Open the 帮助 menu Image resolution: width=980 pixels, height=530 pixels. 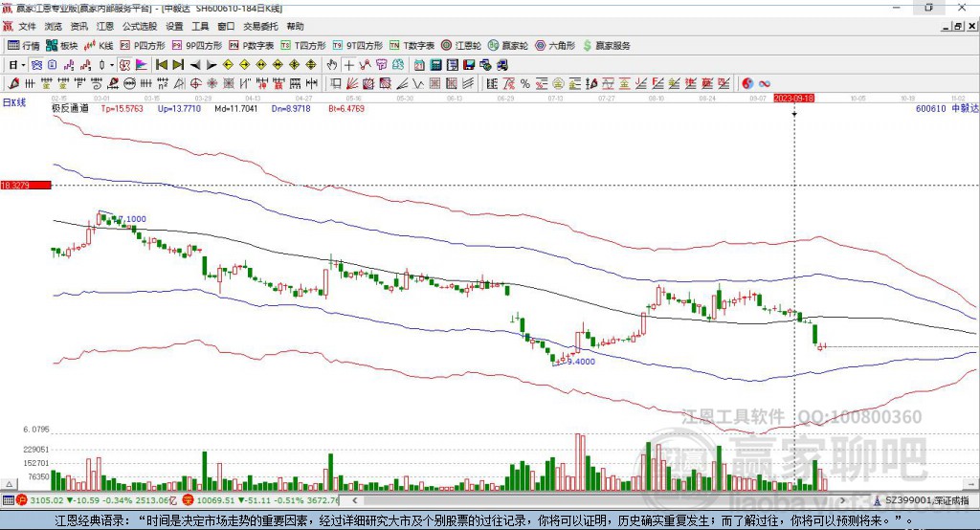(295, 26)
